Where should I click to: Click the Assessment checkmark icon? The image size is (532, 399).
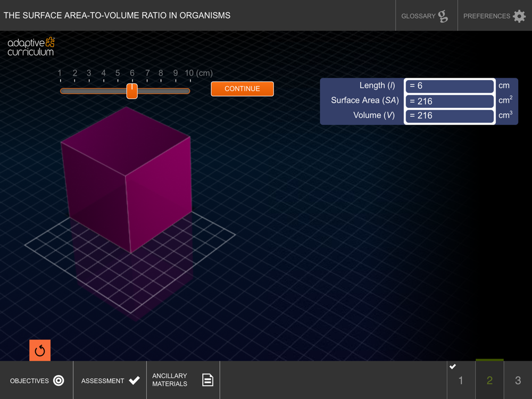click(135, 380)
